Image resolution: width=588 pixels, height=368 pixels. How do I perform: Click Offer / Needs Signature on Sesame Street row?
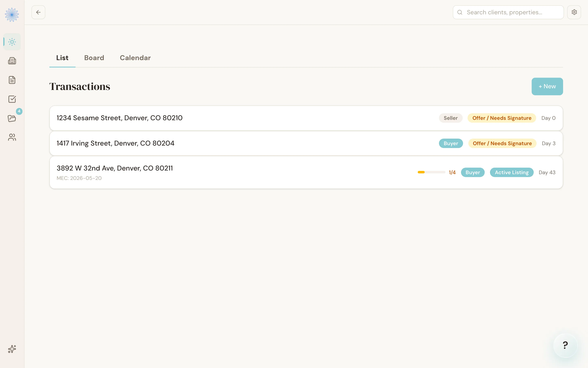502,118
